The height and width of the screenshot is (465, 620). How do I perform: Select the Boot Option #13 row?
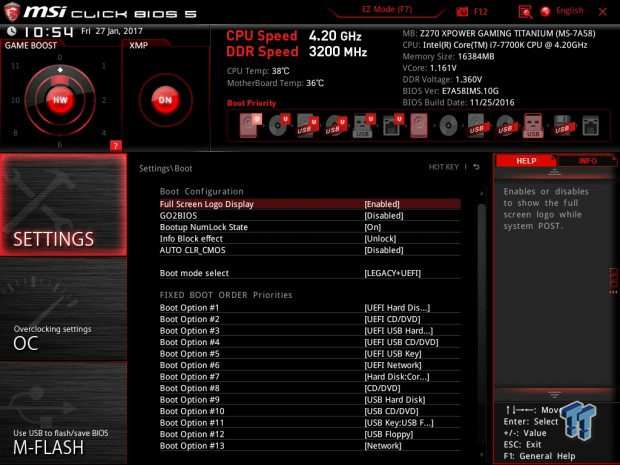click(x=310, y=445)
